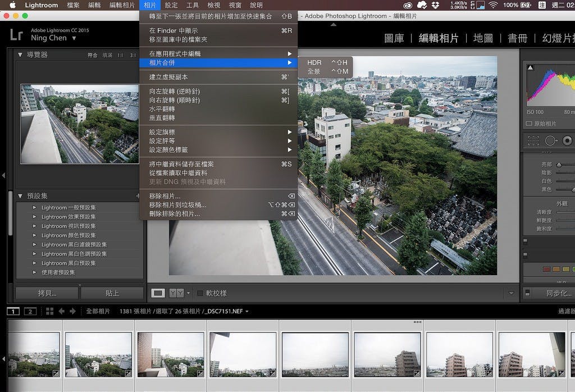Select the red eye correction tool

[567, 140]
